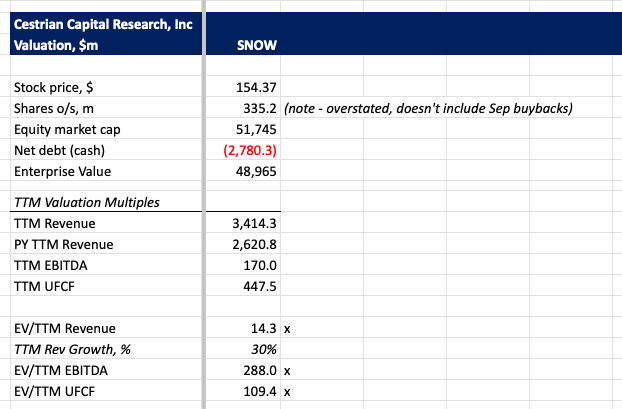Select the 'Enterprise Value' label
The width and height of the screenshot is (622, 409).
62,171
